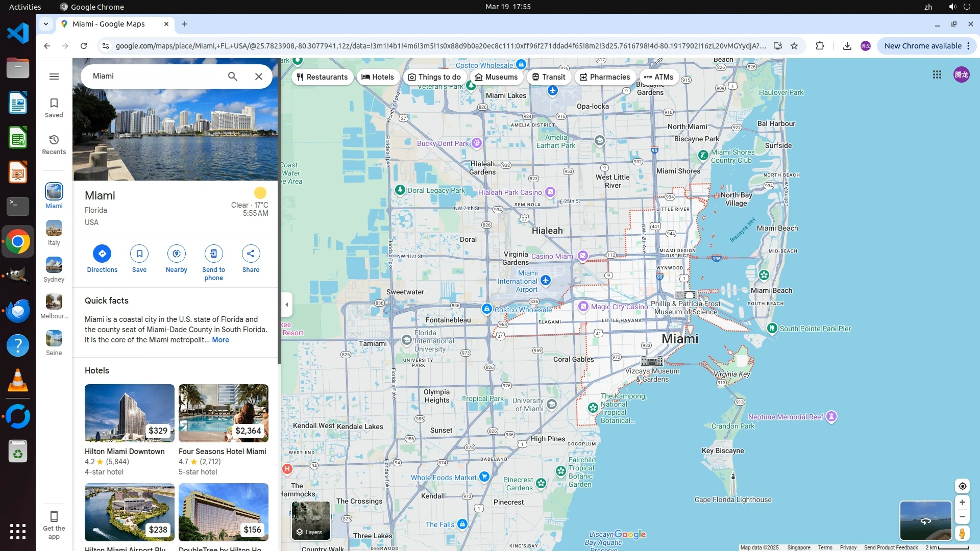The height and width of the screenshot is (551, 980).
Task: Save Miami with the bookmark icon
Action: [x=139, y=254]
